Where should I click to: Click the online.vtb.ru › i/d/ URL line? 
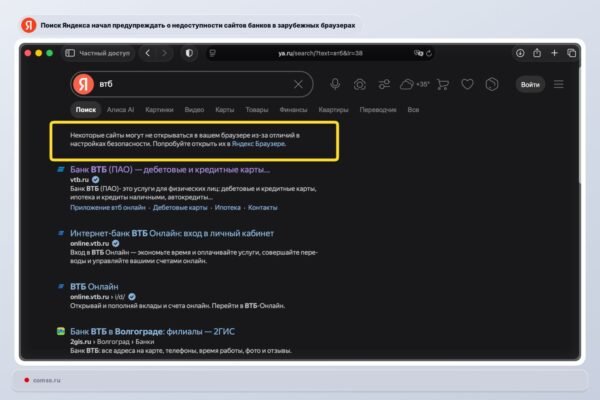[98, 297]
